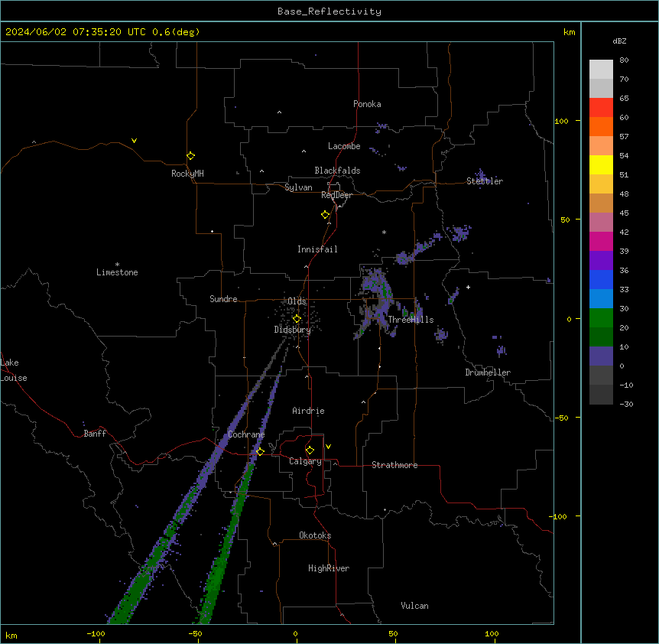Click the purple 39 dBZ legend swatch
Image resolution: width=659 pixels, height=644 pixels.
pos(601,261)
